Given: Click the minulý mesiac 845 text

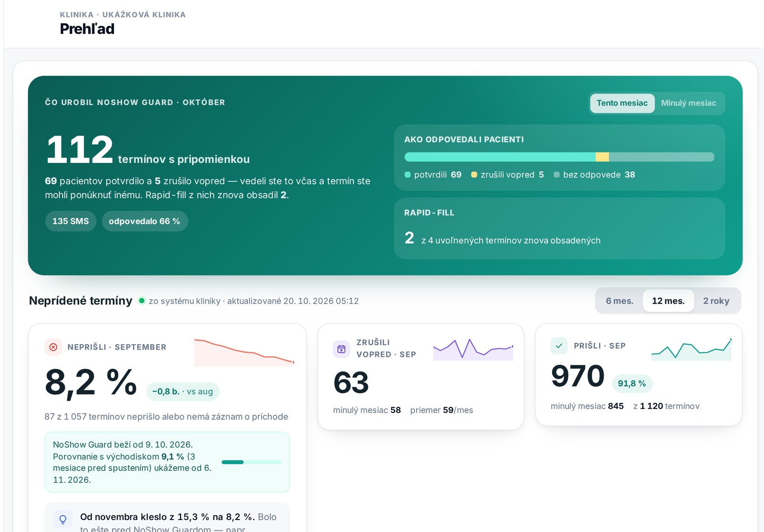Looking at the screenshot, I should 587,406.
